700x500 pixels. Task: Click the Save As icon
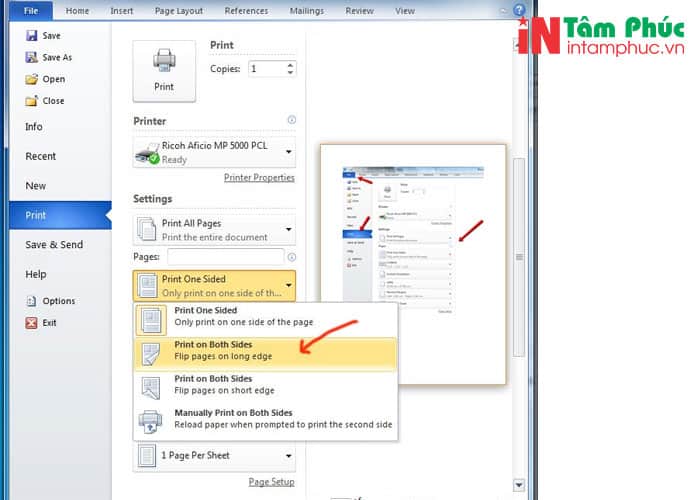pos(32,57)
